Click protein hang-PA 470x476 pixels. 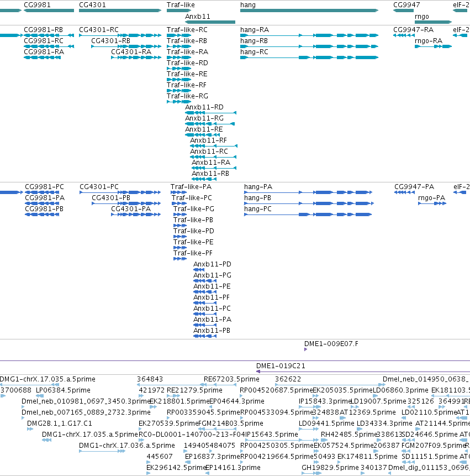tap(308, 192)
